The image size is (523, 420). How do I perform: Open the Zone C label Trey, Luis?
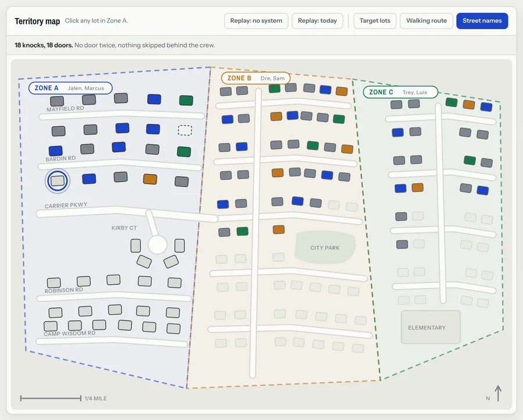[x=400, y=92]
